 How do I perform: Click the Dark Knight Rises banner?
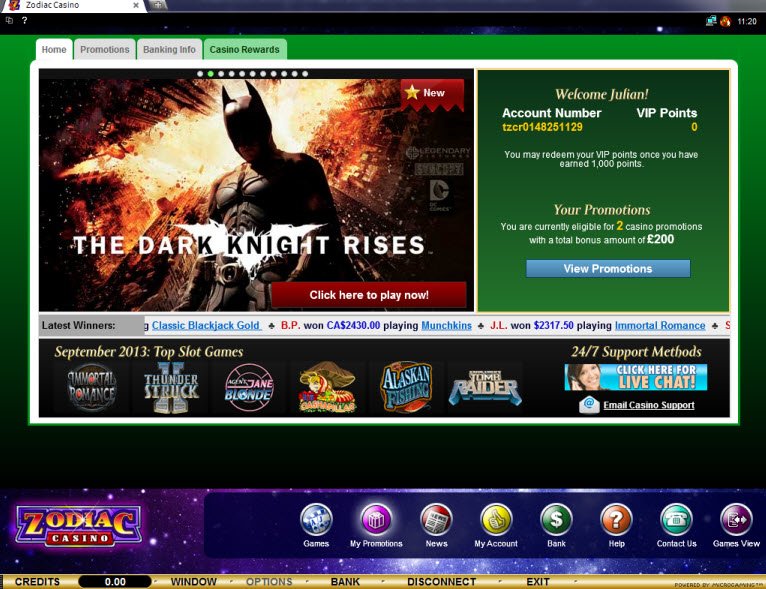256,195
